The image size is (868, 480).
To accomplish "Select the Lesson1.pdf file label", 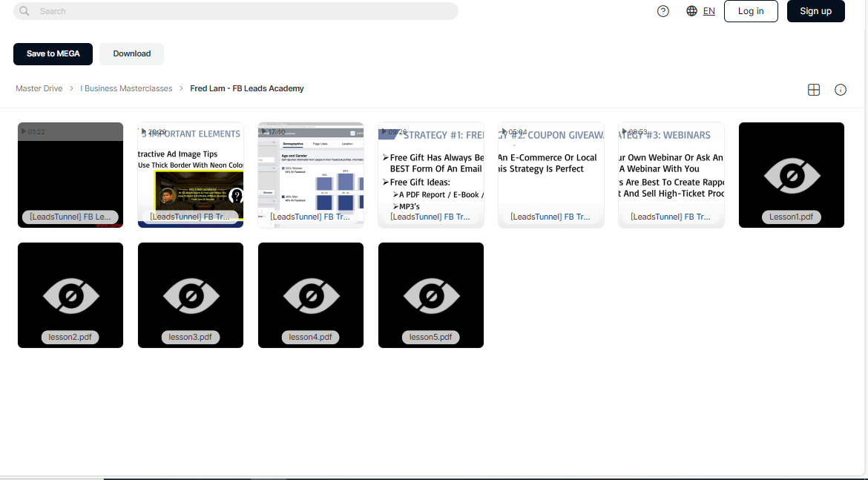I will pos(791,217).
